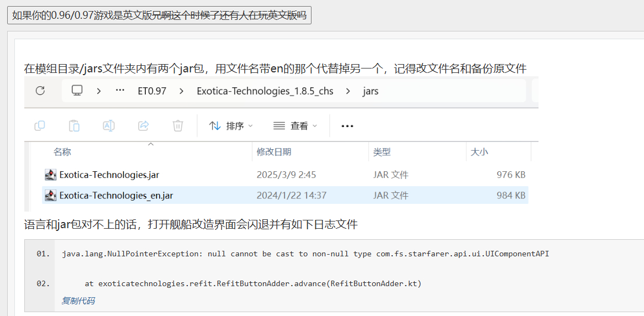This screenshot has width=644, height=316.
Task: Select ET0.97 in the address path
Action: click(x=152, y=91)
